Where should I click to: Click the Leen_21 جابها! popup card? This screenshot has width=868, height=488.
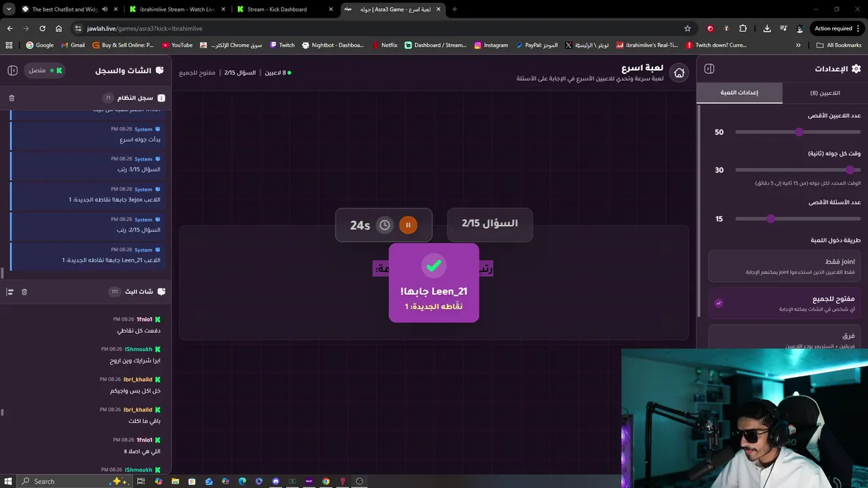pyautogui.click(x=434, y=283)
